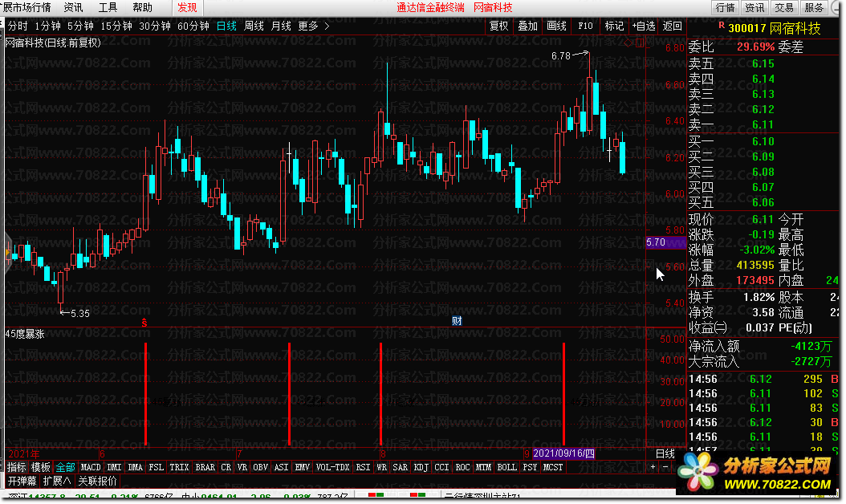Select the 日线 daily chart tab

point(226,26)
